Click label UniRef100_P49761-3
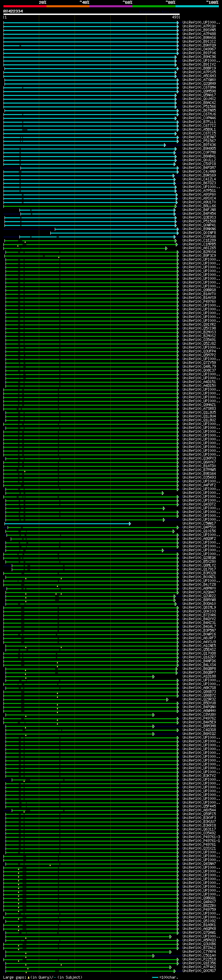222x980 pixels. pos(201,836)
